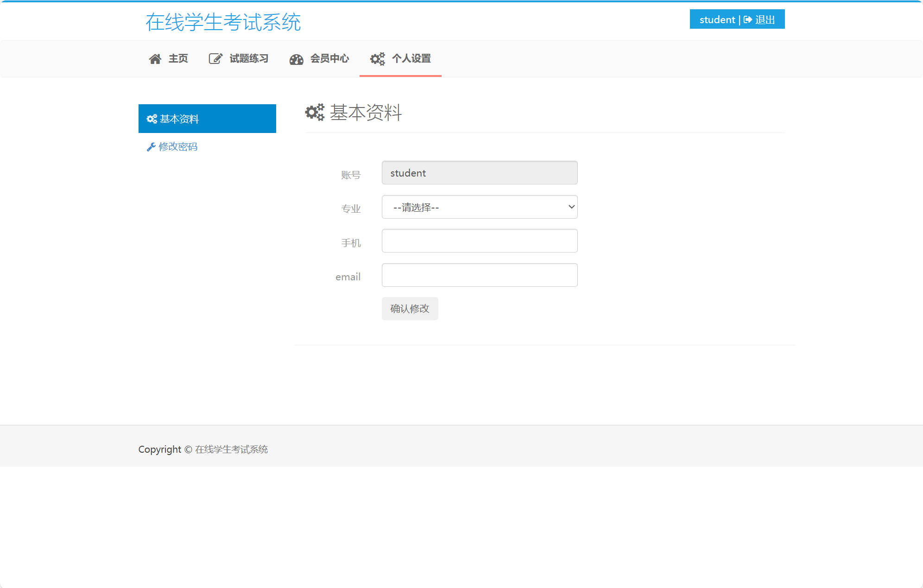The height and width of the screenshot is (588, 923).
Task: Click the home icon beside 主页
Action: coord(155,58)
